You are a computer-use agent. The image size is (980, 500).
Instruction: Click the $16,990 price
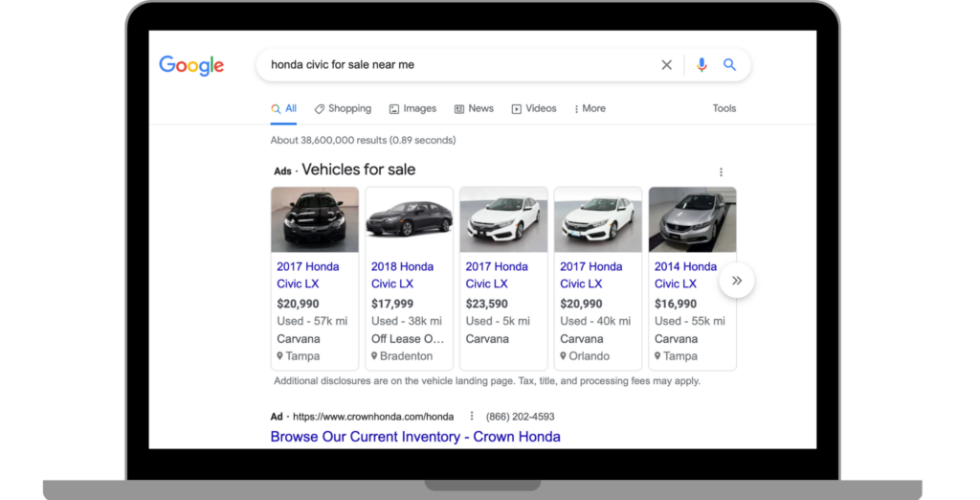[676, 305]
